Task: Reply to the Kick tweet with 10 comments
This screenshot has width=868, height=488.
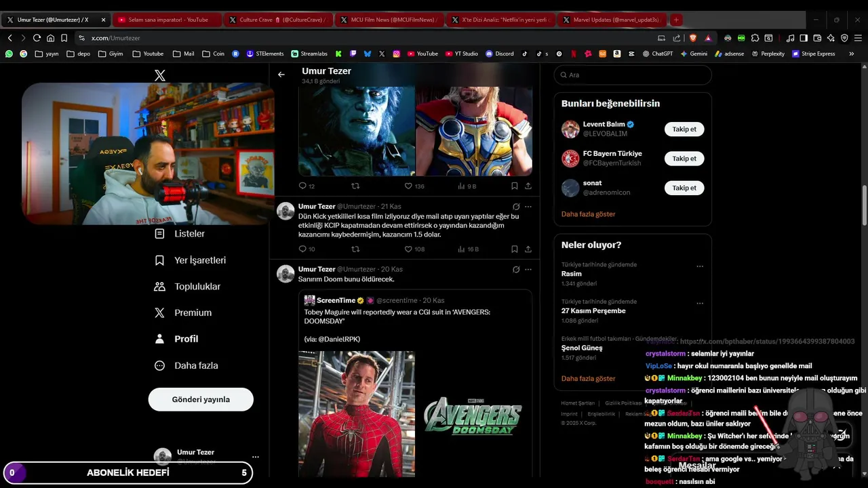Action: (x=307, y=249)
